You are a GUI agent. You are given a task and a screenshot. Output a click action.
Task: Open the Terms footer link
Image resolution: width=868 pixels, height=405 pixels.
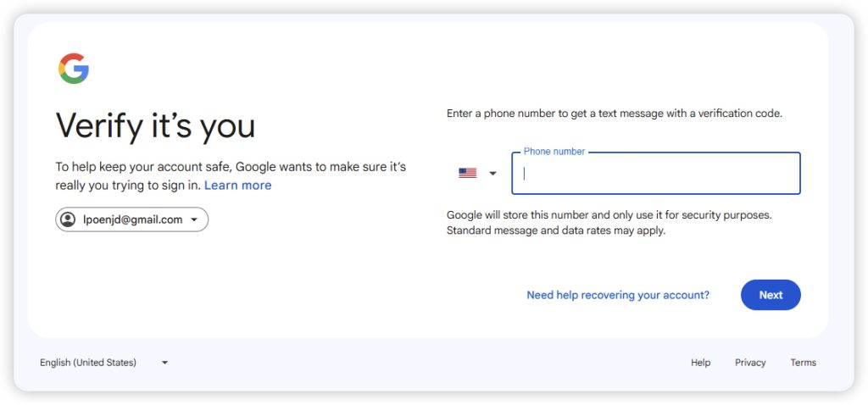(x=803, y=363)
